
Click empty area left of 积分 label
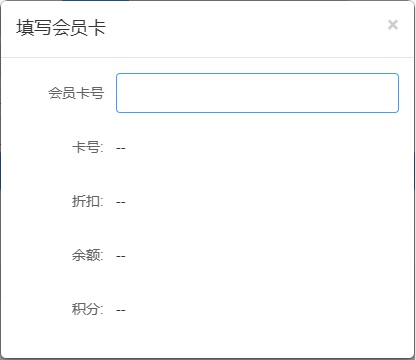(37, 309)
